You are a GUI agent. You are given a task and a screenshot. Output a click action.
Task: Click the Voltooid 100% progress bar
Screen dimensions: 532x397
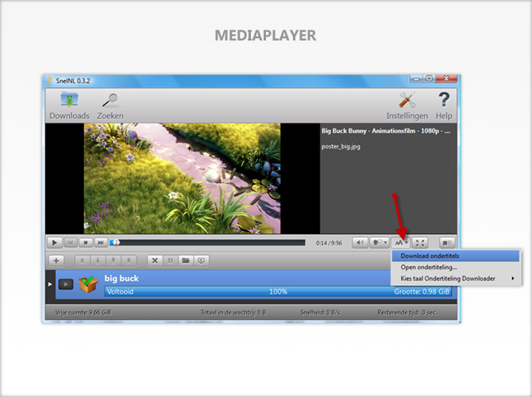[x=278, y=291]
